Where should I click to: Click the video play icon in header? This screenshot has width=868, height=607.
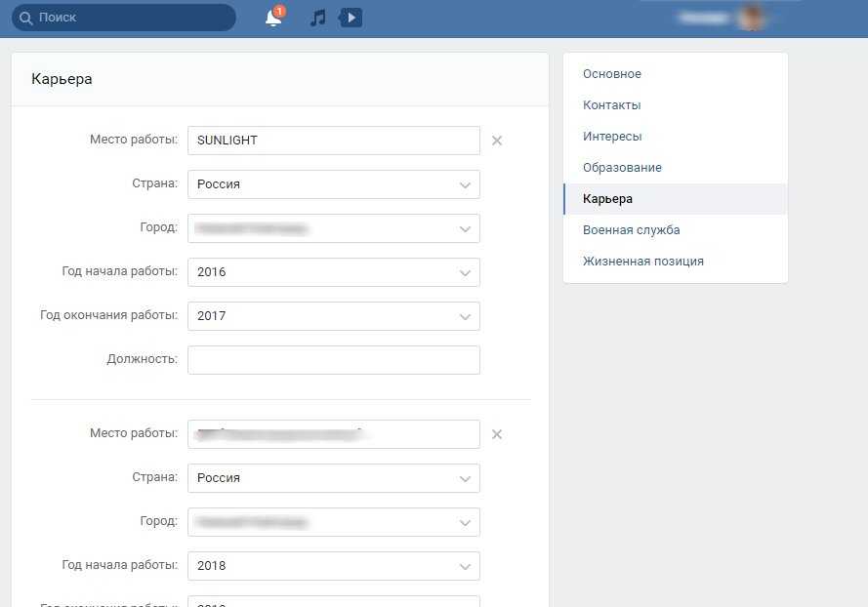pyautogui.click(x=350, y=18)
